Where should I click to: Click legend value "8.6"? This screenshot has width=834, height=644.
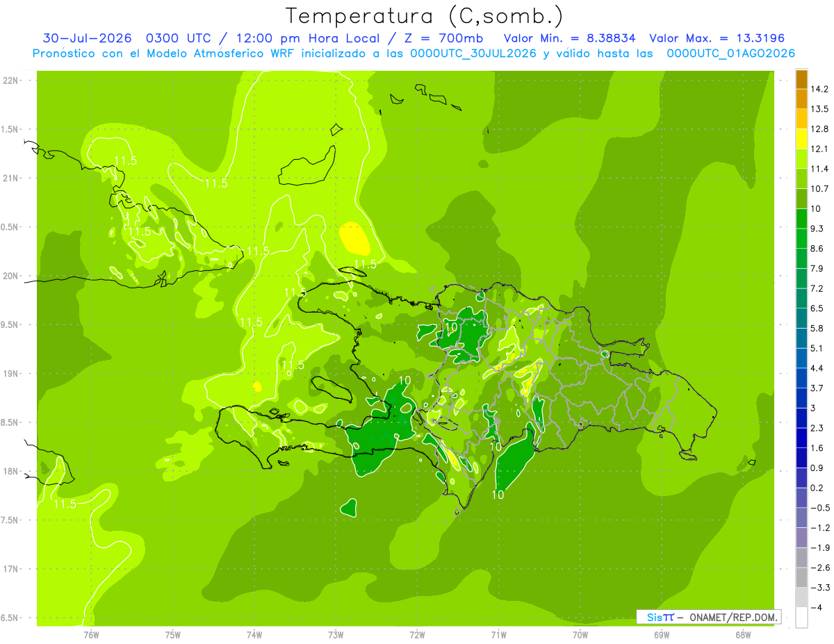click(819, 249)
